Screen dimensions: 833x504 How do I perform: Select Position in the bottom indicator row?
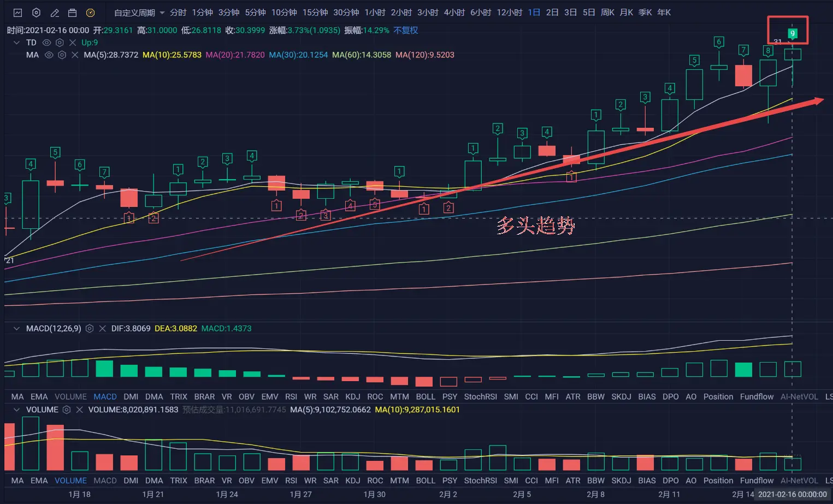click(718, 481)
